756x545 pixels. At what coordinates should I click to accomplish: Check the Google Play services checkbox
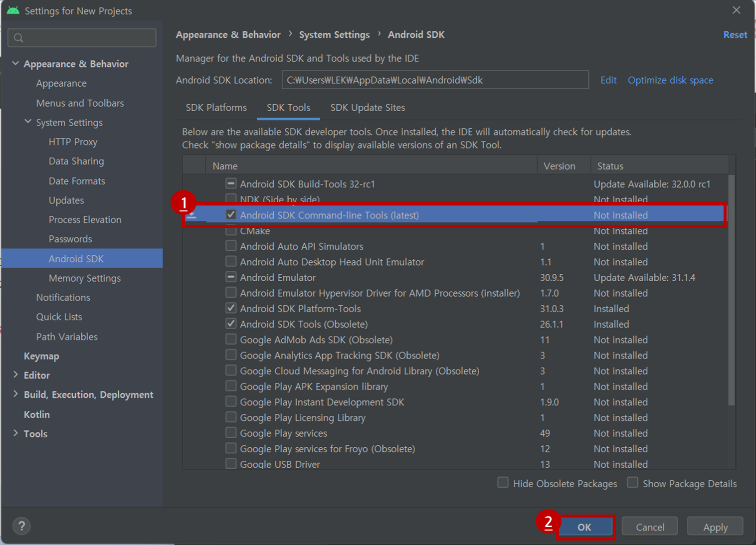pyautogui.click(x=231, y=432)
